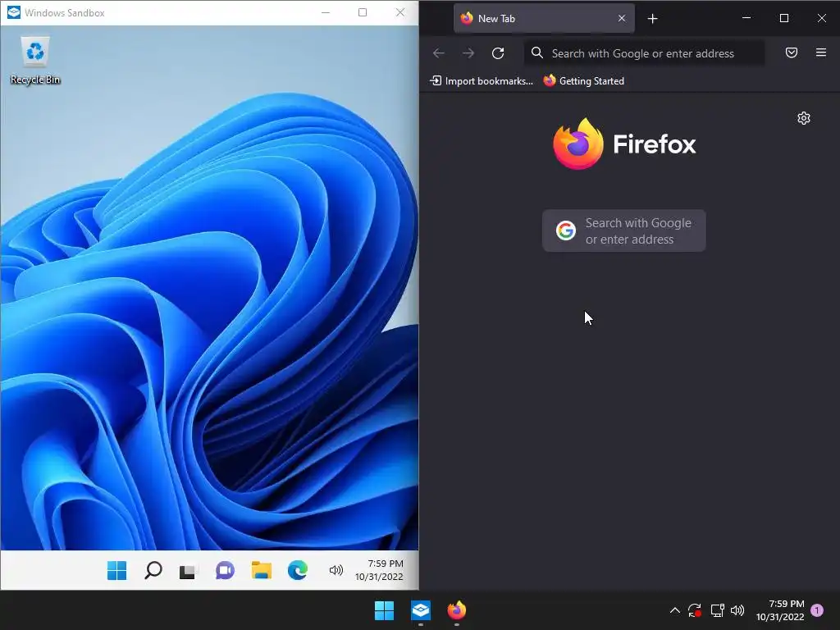Open Search in the Sandbox taskbar

point(153,570)
